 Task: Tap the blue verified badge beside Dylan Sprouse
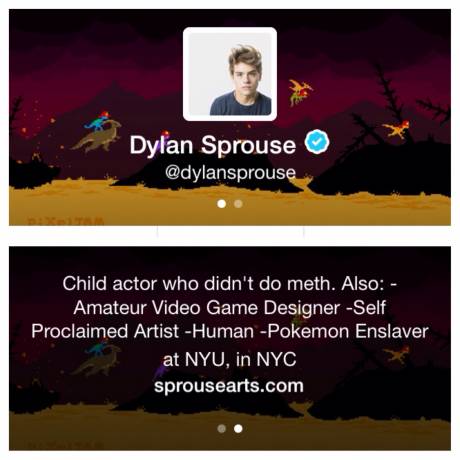[317, 142]
